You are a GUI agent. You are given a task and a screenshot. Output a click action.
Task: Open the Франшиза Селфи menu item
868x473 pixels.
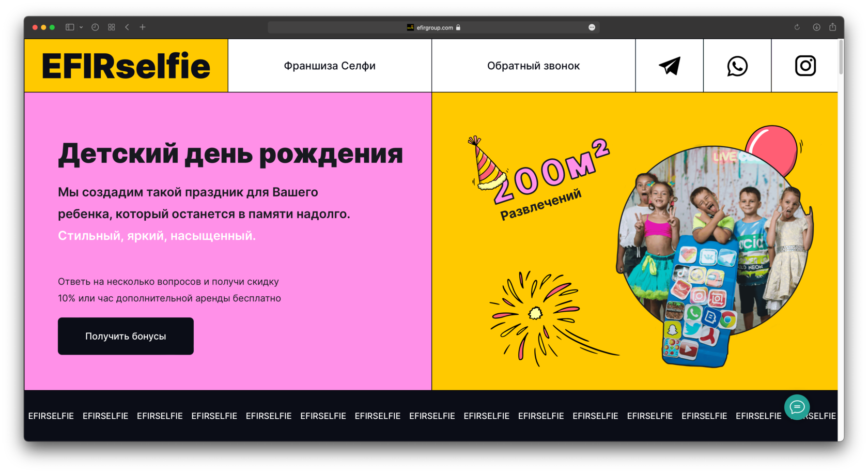[x=330, y=66]
